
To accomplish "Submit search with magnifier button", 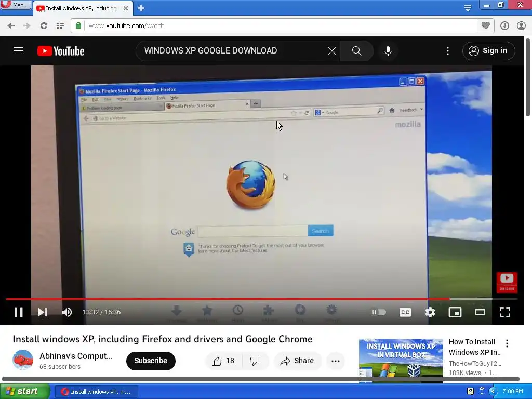I will pyautogui.click(x=356, y=51).
